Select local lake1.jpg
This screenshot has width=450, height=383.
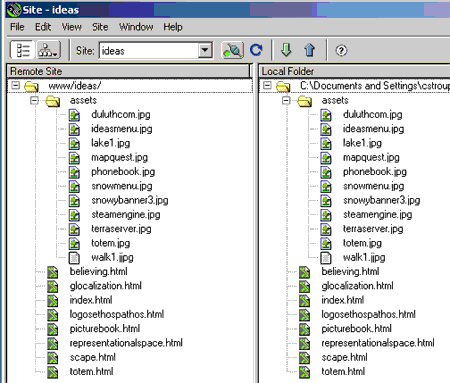point(362,143)
